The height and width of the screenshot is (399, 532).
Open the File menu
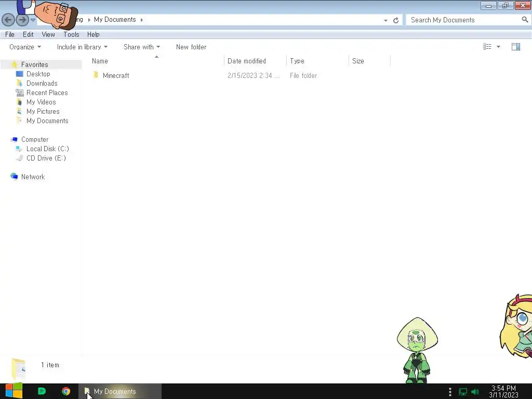pyautogui.click(x=10, y=34)
